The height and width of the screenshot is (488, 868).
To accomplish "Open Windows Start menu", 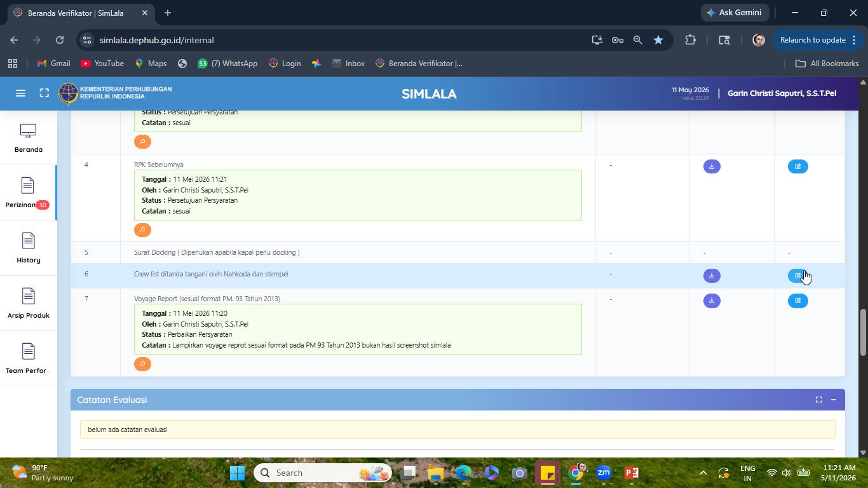I will [x=237, y=473].
